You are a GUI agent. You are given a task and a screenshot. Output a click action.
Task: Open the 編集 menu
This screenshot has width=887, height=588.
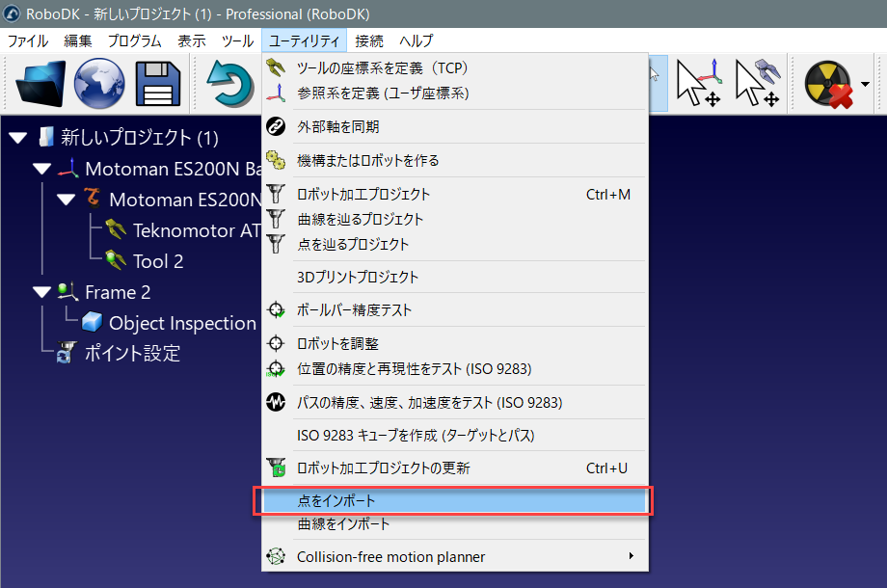[x=77, y=40]
